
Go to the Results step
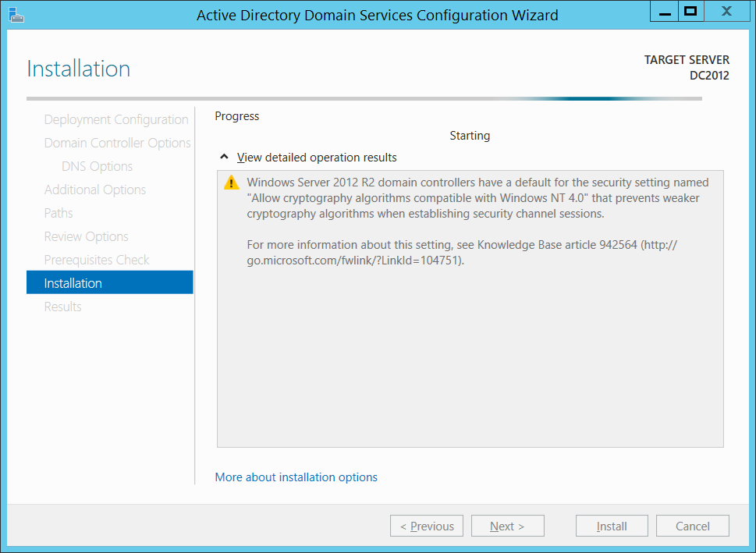tap(62, 307)
